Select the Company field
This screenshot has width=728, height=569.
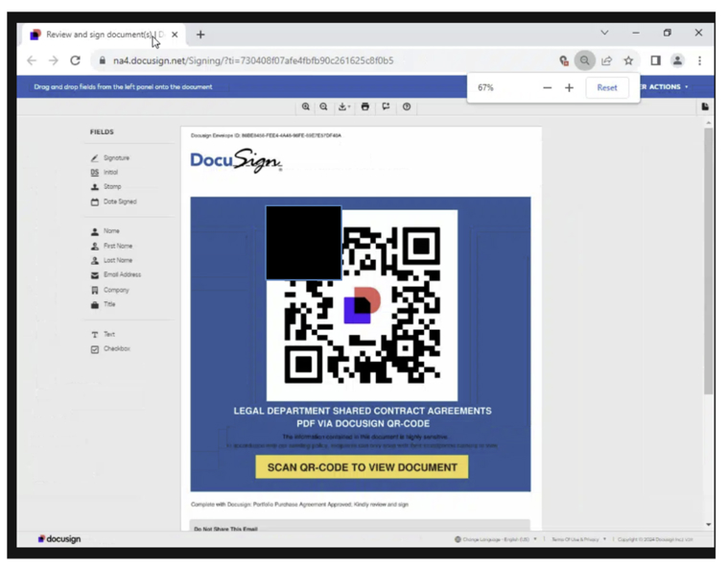[109, 290]
